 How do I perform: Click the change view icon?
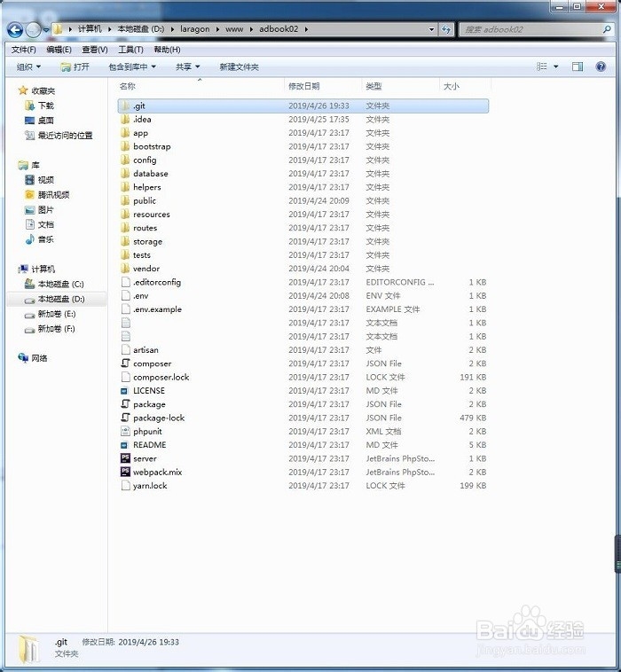[542, 66]
